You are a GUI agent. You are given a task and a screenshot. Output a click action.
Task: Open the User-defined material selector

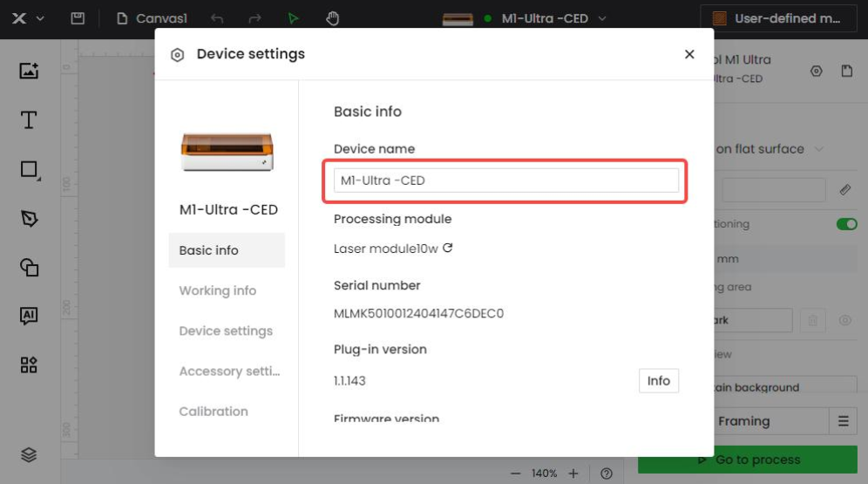click(778, 18)
